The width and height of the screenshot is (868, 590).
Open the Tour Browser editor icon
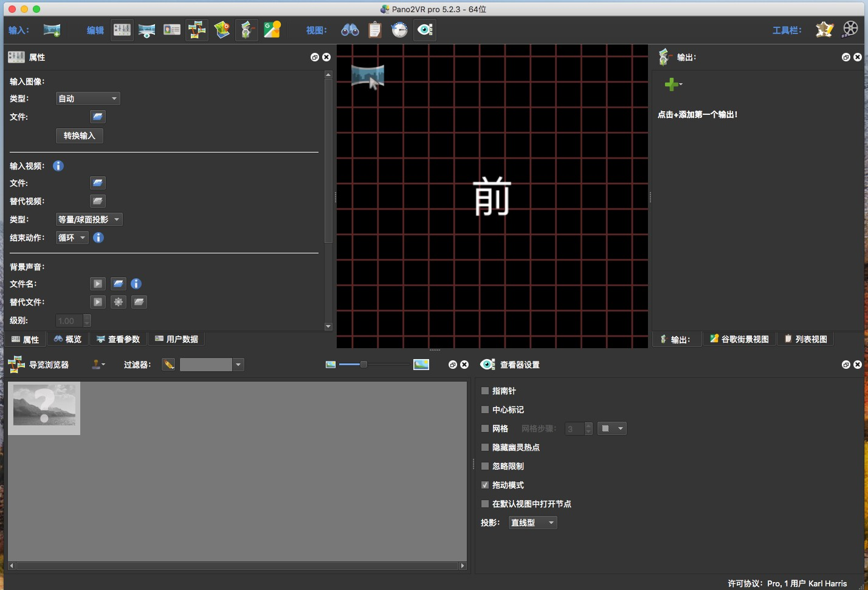tap(197, 29)
